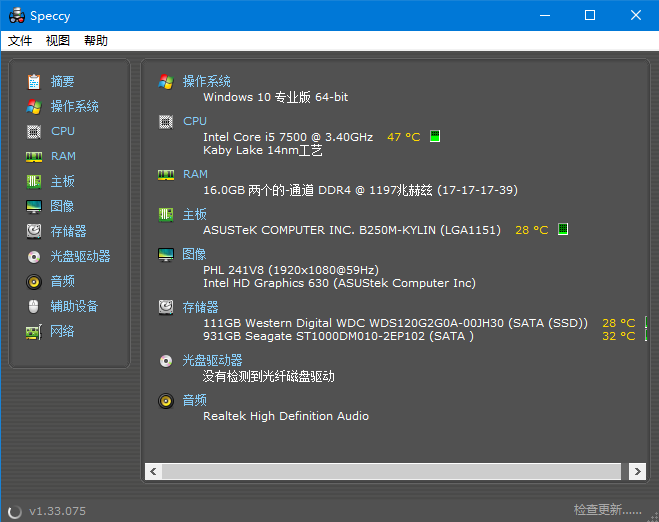Click the monitor icon beside main 图像 heading

[166, 255]
